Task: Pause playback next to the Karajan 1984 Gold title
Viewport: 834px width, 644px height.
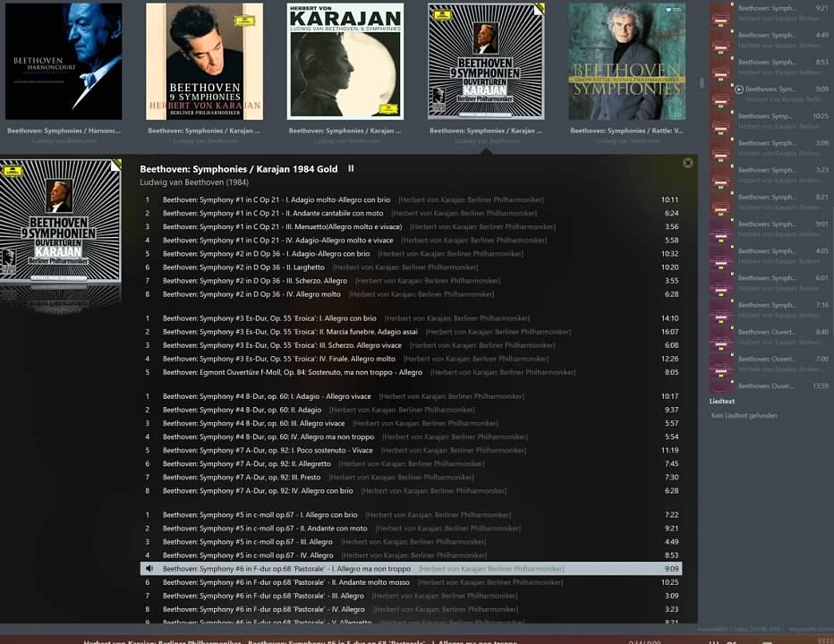Action: pyautogui.click(x=351, y=168)
